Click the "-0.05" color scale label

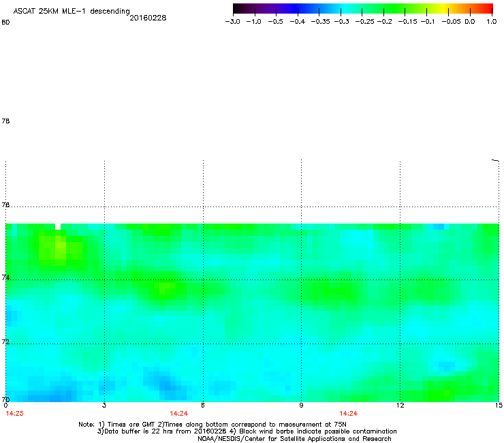451,22
